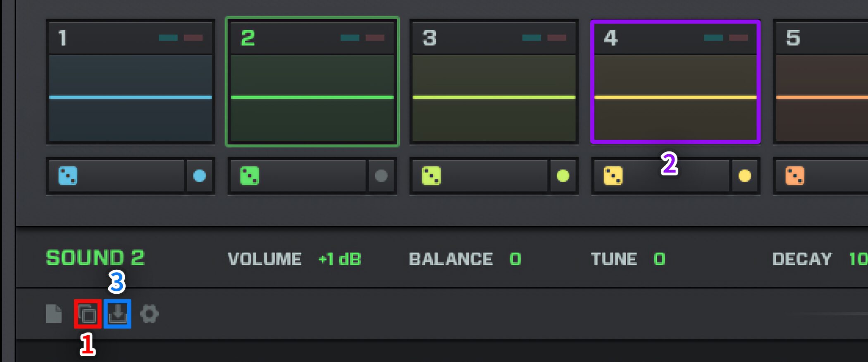
Task: Toggle the blue dot for sound 1
Action: [x=200, y=176]
